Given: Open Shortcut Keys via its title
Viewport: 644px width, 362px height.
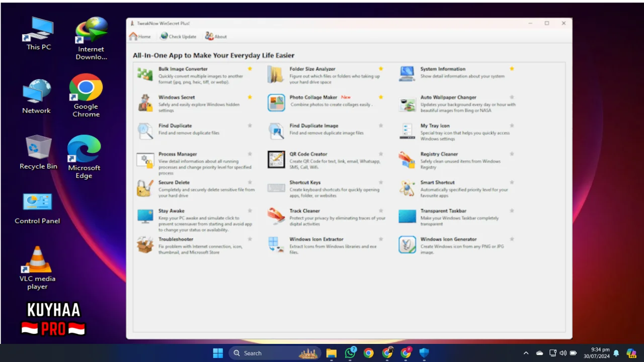Looking at the screenshot, I should 305,183.
